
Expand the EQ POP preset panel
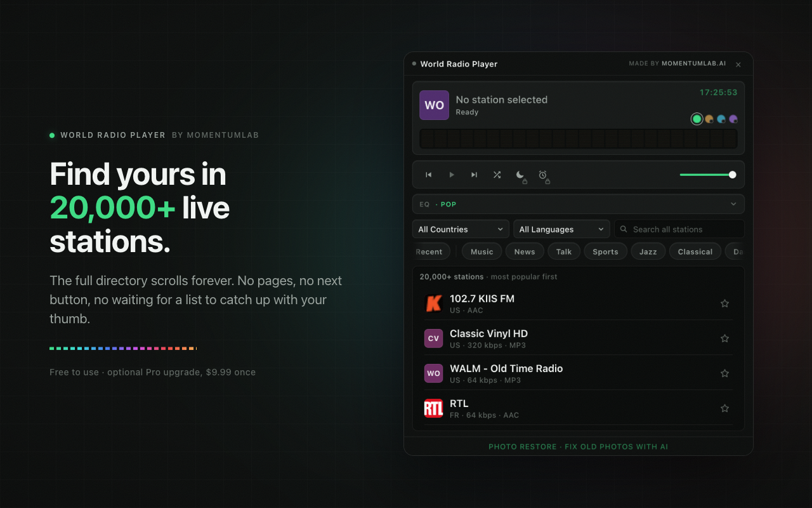[x=578, y=204]
